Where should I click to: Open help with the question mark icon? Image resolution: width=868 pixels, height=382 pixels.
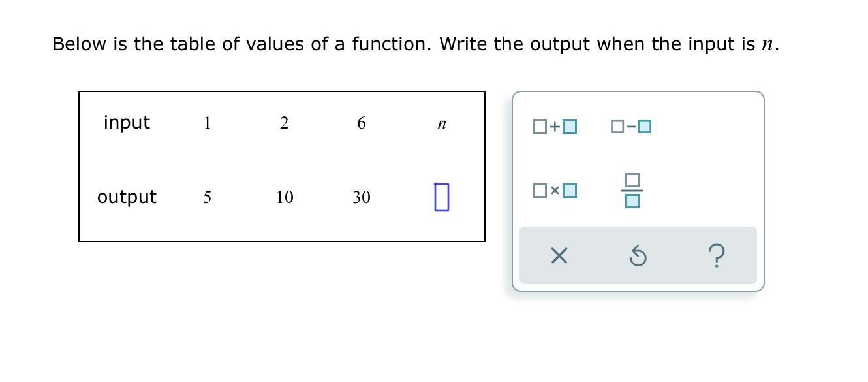tap(716, 256)
